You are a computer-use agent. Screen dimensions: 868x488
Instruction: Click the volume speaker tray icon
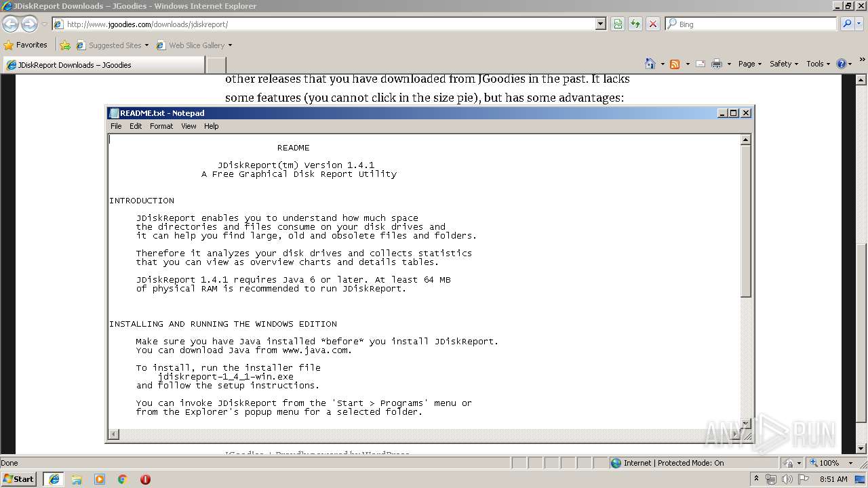tap(787, 479)
